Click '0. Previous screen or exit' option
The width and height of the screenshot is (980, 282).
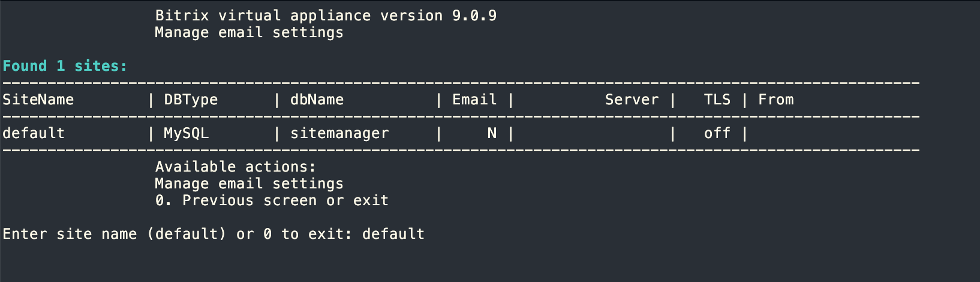(x=272, y=200)
